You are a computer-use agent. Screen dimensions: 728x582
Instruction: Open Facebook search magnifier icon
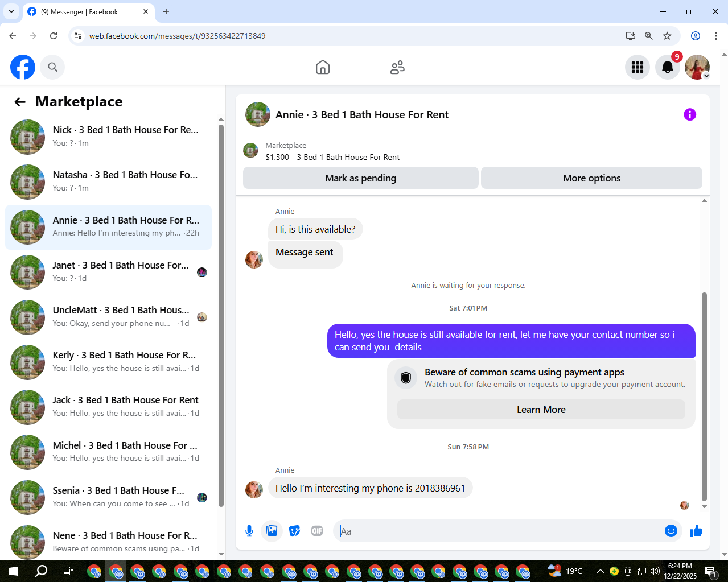click(x=52, y=67)
